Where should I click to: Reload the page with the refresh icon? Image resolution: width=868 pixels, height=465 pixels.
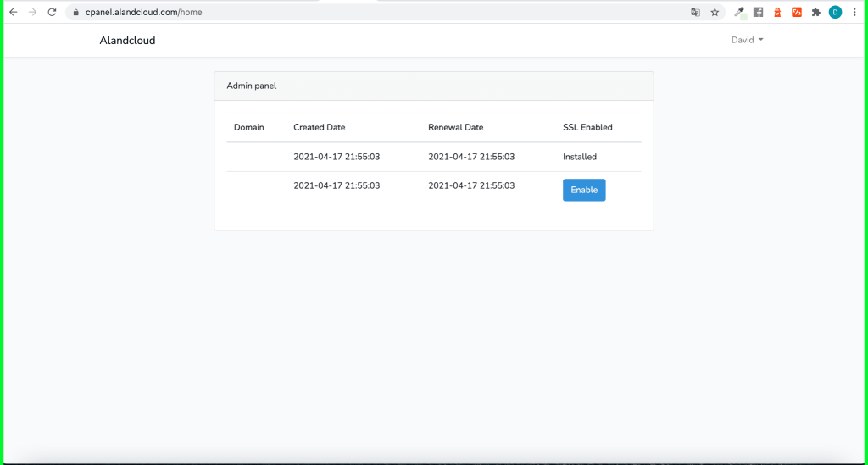point(52,12)
